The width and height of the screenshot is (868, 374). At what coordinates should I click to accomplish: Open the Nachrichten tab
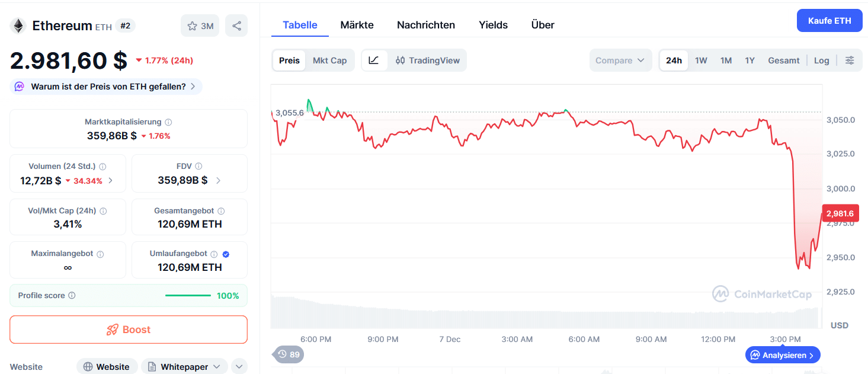coord(425,25)
